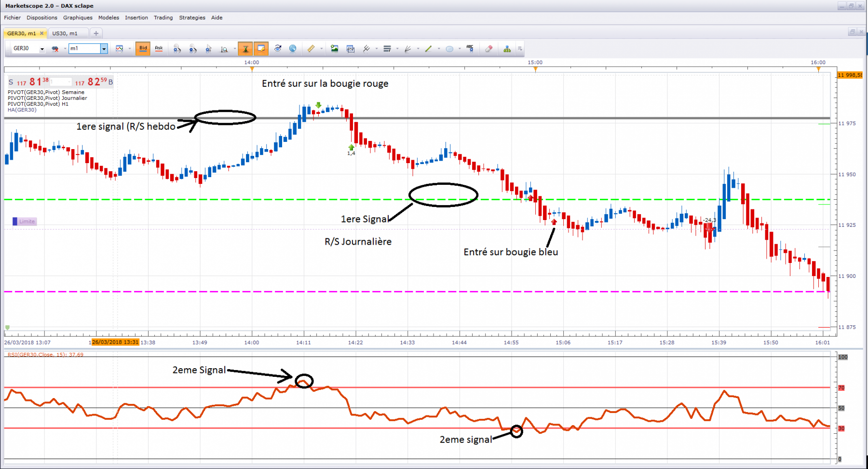
Task: Open the chart type dropdown arrow
Action: [x=130, y=49]
